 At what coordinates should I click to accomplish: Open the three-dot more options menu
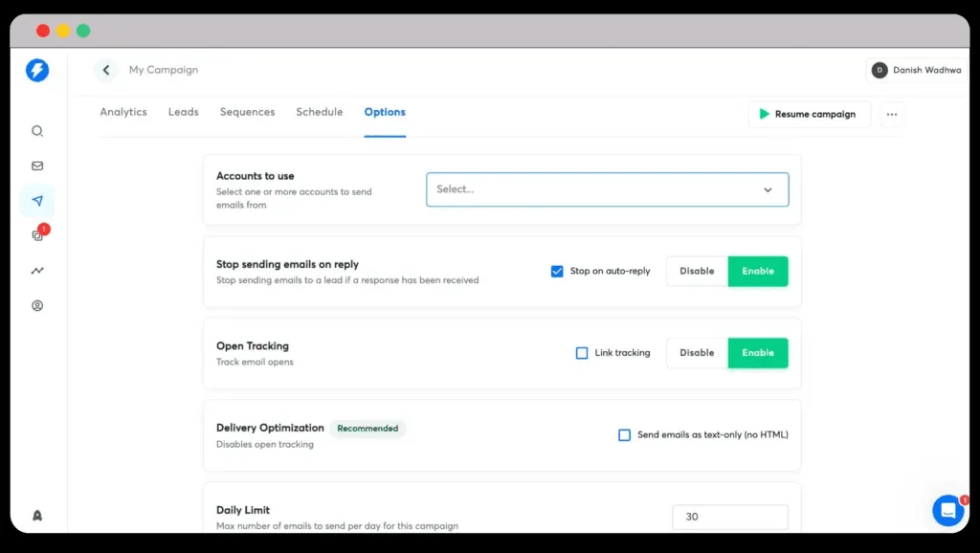coord(891,114)
